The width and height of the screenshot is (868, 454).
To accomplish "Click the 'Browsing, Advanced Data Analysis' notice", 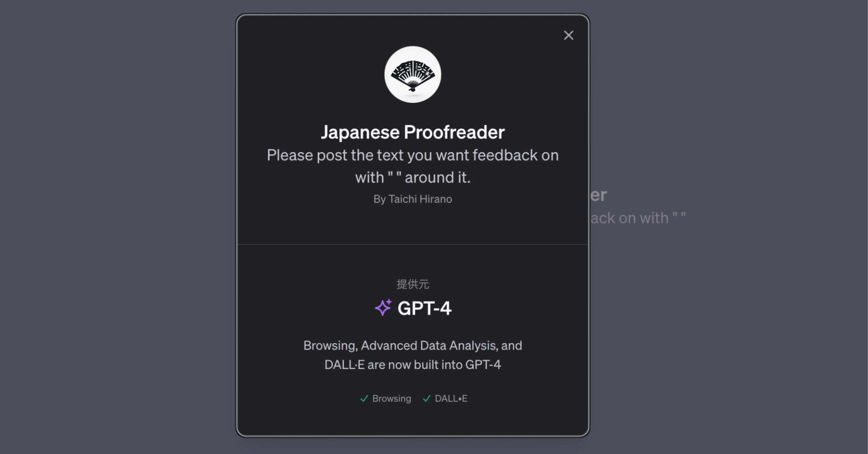I will coord(413,355).
